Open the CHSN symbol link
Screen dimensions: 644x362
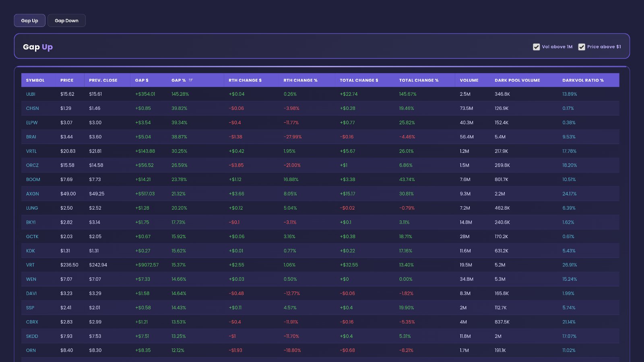(x=33, y=108)
